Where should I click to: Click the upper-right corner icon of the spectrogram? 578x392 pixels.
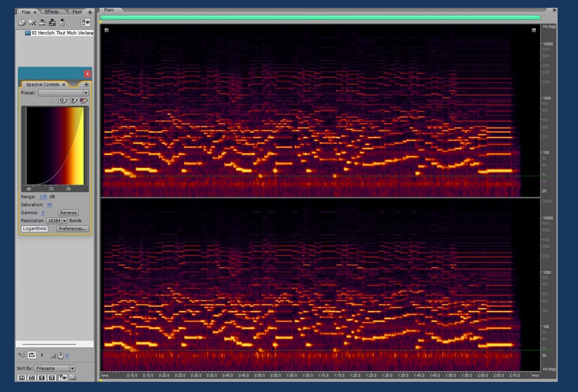coord(534,30)
